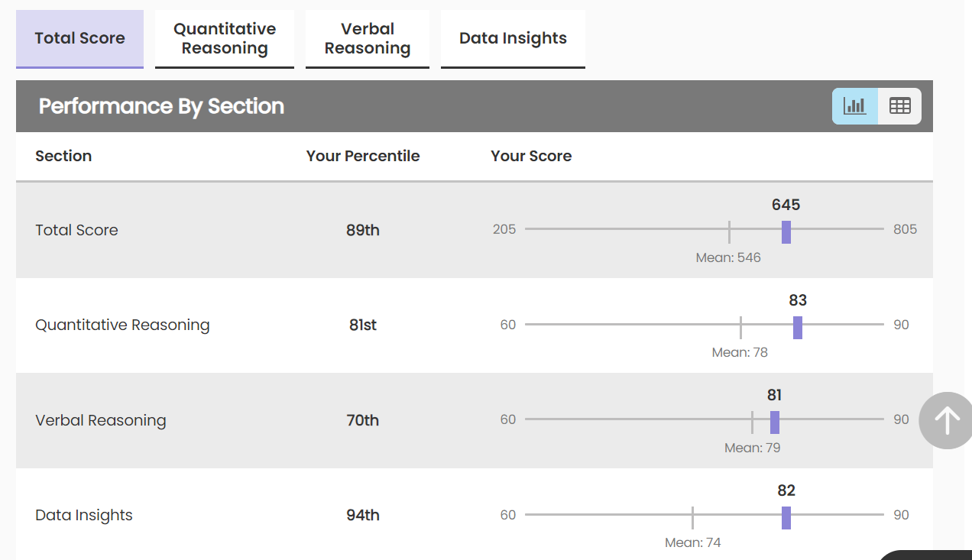This screenshot has width=972, height=560.
Task: Click the Your Percentile column header
Action: [363, 156]
